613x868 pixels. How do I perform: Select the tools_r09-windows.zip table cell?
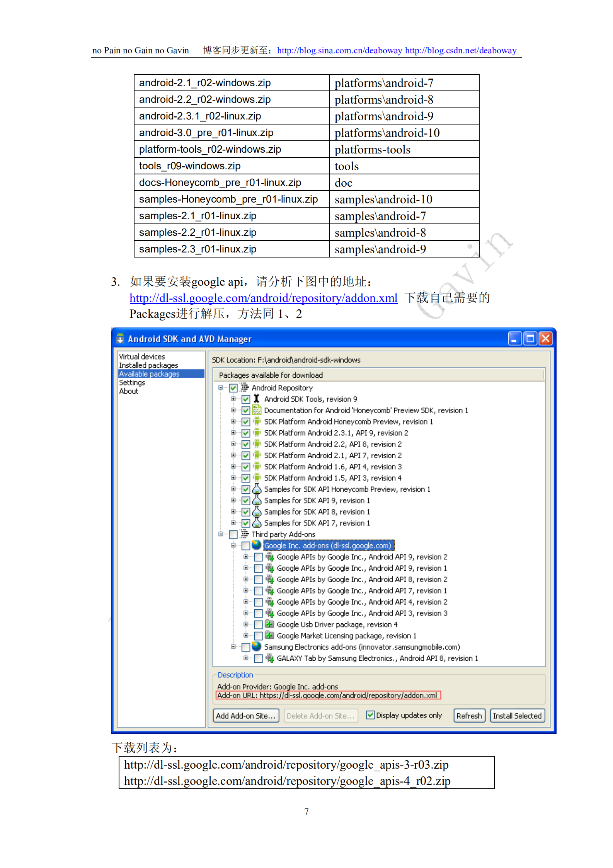[232, 166]
